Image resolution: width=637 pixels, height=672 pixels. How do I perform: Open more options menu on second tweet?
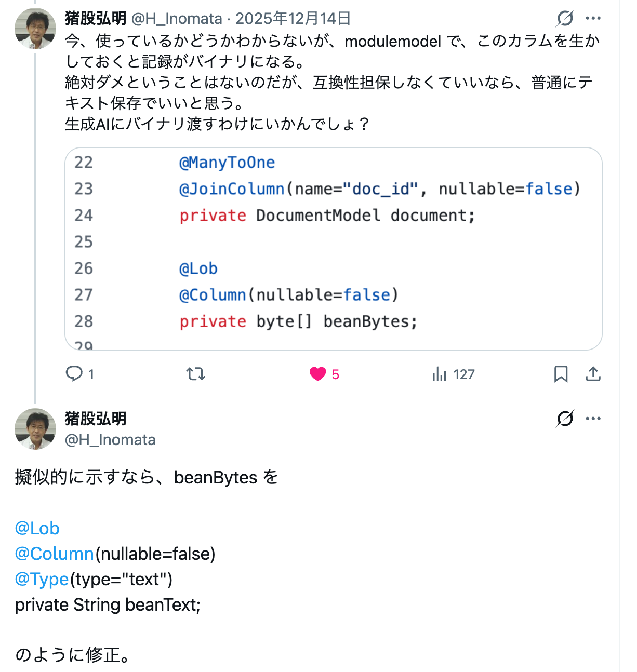point(593,419)
